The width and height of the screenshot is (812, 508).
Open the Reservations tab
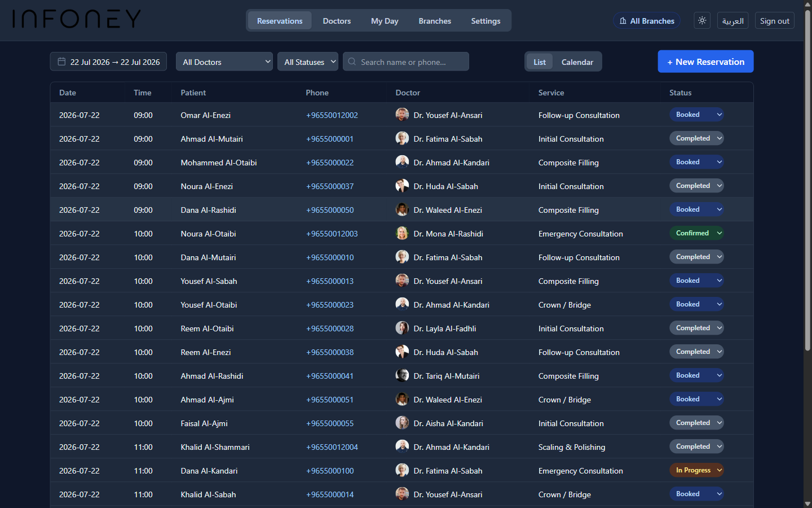280,21
